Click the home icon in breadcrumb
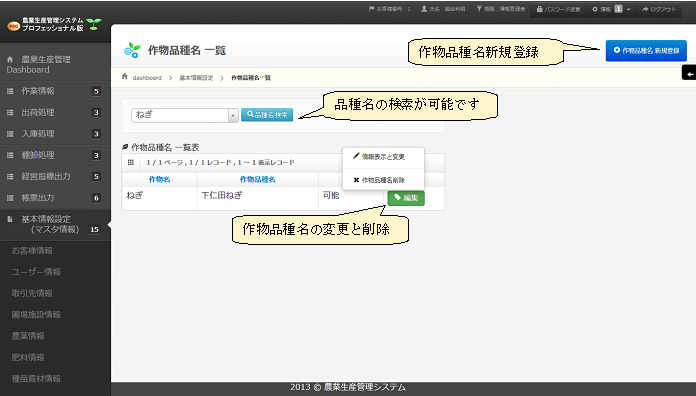The image size is (696, 396). click(125, 76)
